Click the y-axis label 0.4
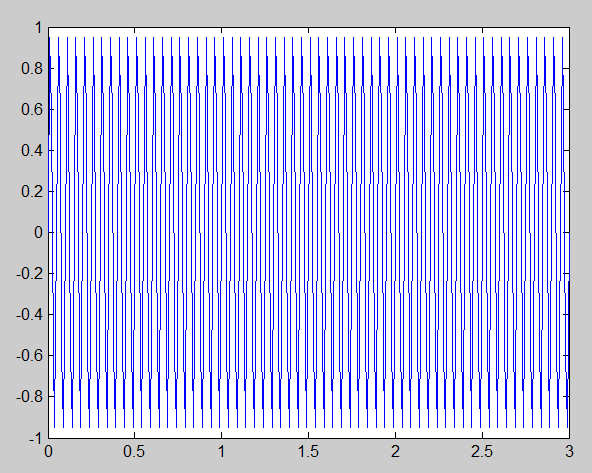This screenshot has width=592, height=473. pyautogui.click(x=32, y=151)
